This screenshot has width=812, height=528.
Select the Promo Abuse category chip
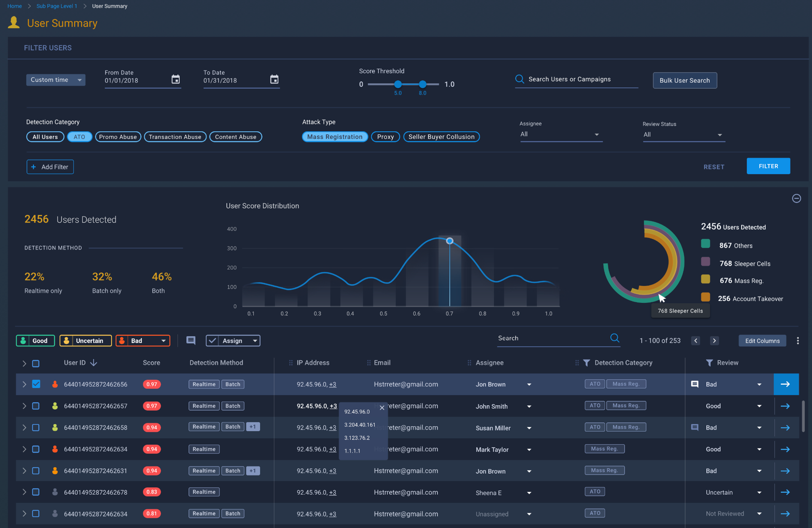tap(118, 137)
